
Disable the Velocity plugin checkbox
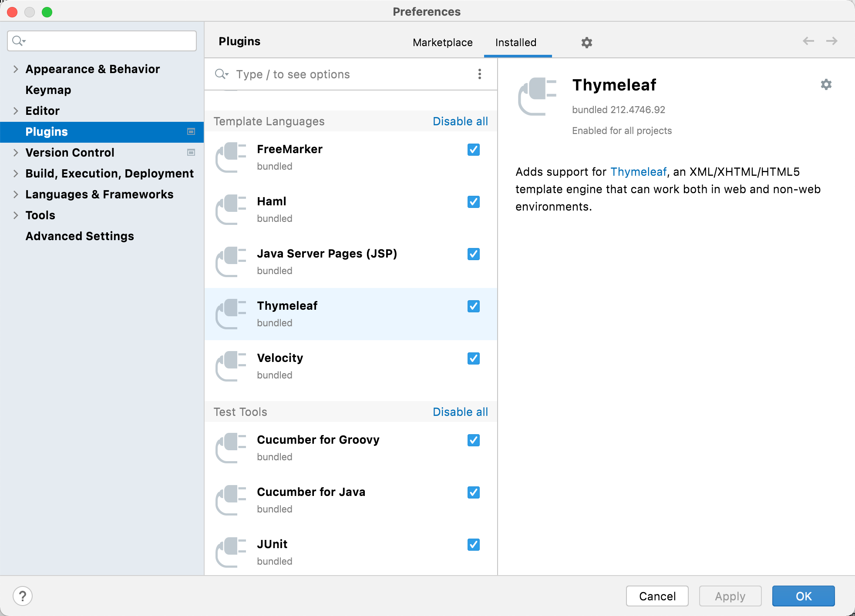click(x=473, y=358)
